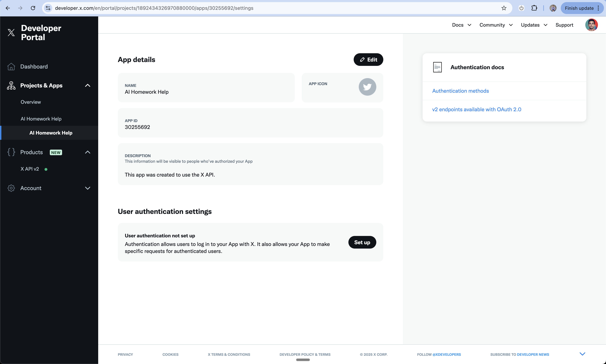
Task: Open the browser extensions puzzle icon
Action: 534,8
